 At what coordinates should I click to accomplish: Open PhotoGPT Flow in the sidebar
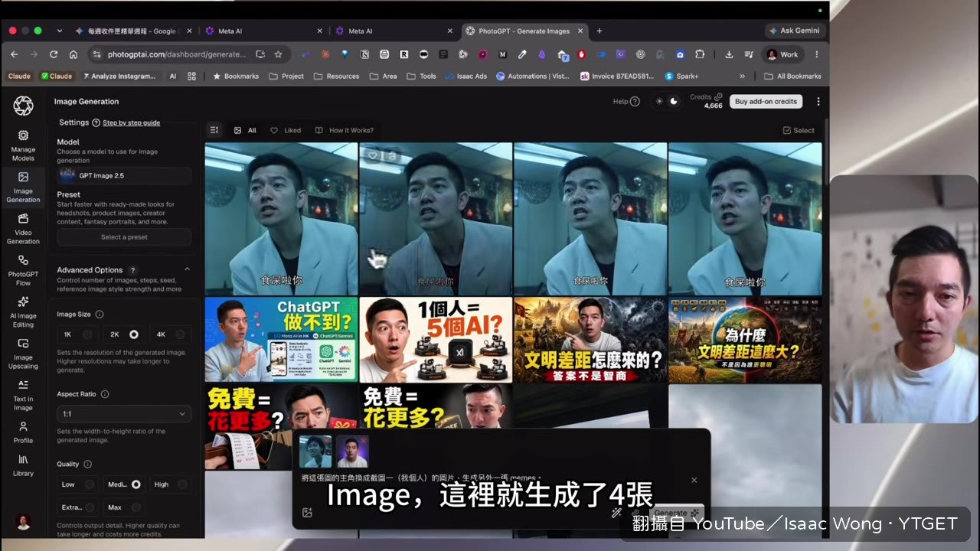point(23,270)
